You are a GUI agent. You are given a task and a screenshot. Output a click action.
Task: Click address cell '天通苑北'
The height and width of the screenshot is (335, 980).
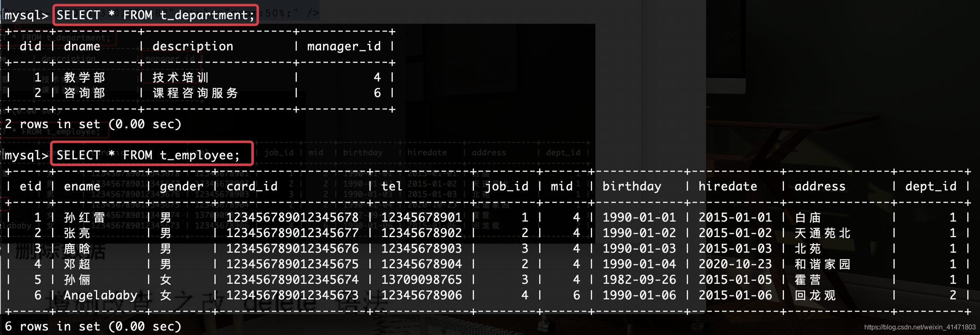pyautogui.click(x=823, y=233)
